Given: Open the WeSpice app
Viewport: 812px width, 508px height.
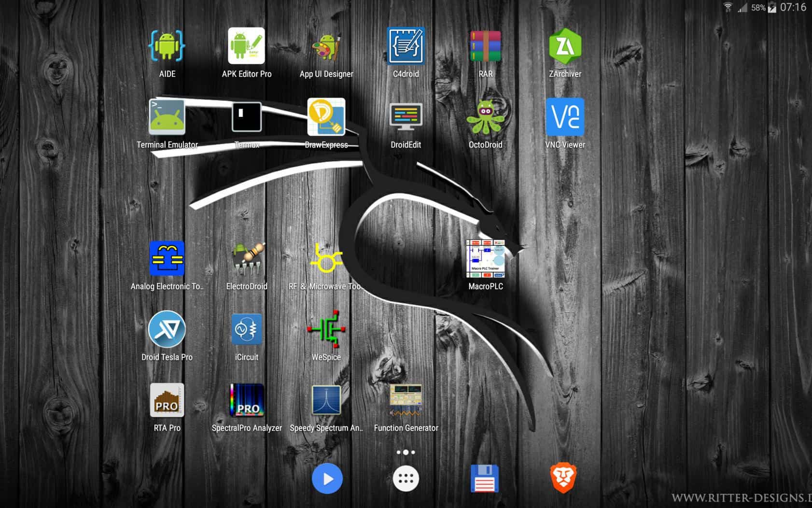Looking at the screenshot, I should tap(326, 329).
